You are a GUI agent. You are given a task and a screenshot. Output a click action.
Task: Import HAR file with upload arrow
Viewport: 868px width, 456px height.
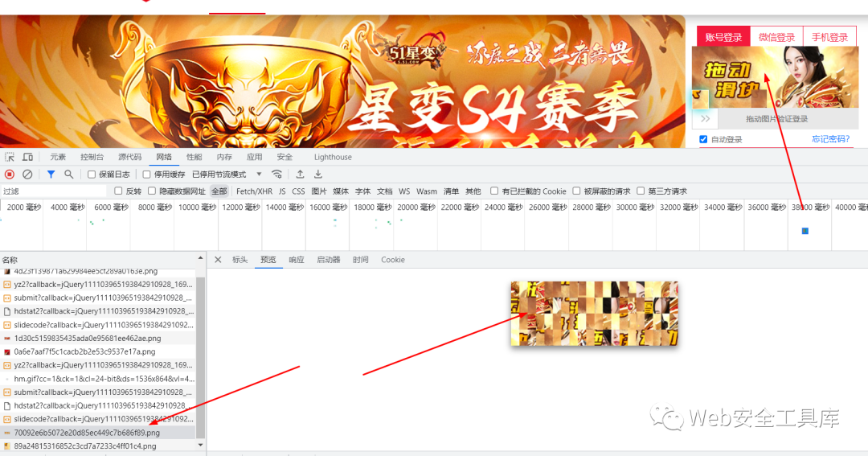[300, 174]
